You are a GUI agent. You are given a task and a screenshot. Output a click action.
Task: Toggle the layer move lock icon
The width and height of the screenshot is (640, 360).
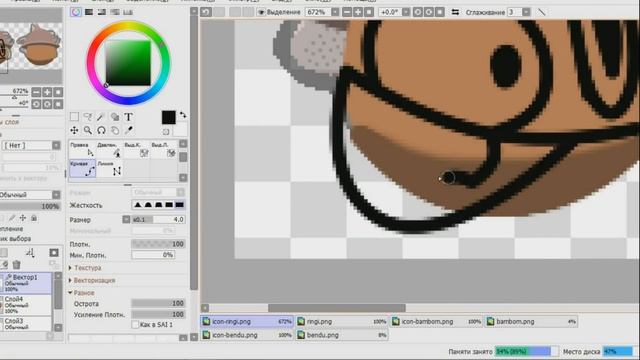[x=23, y=218]
